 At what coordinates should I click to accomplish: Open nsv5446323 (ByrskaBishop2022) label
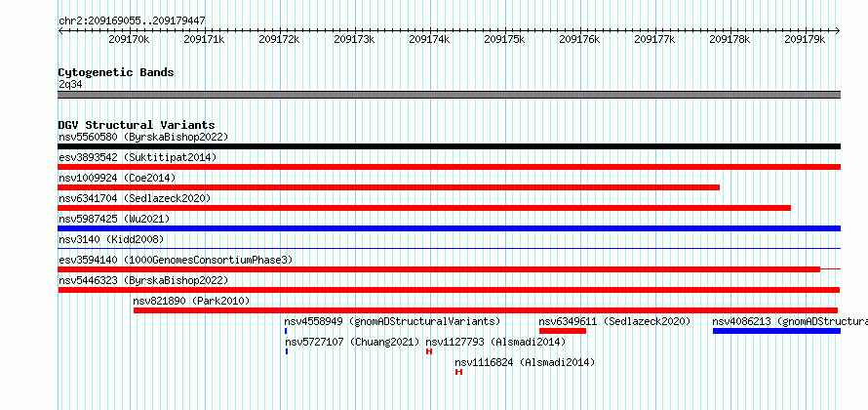pyautogui.click(x=143, y=280)
